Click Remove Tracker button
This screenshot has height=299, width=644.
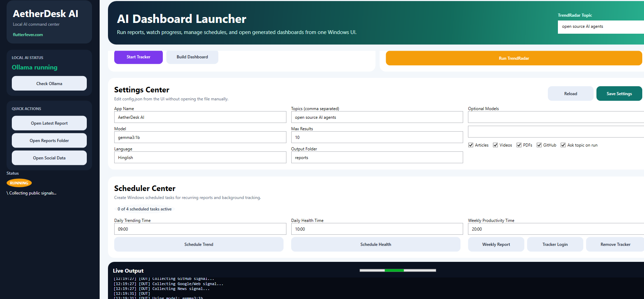pyautogui.click(x=615, y=244)
